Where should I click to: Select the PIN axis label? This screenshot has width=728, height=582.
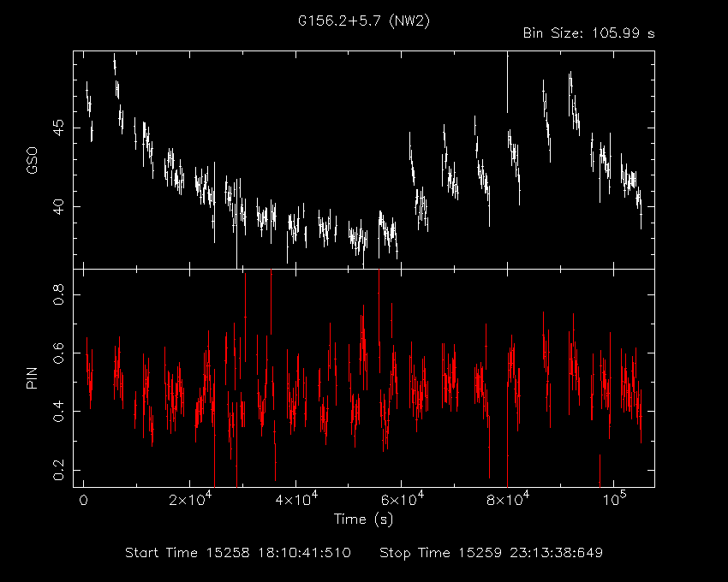coord(32,378)
